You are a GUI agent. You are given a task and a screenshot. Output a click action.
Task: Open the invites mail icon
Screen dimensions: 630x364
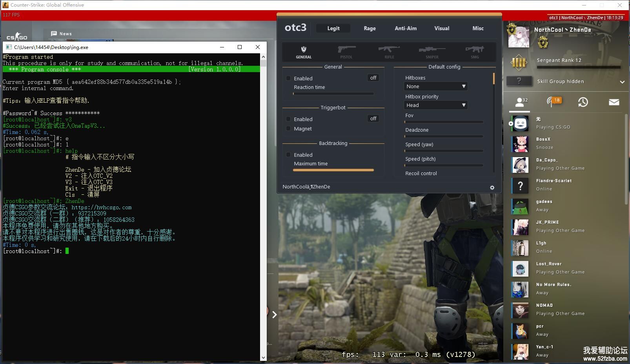coord(614,102)
